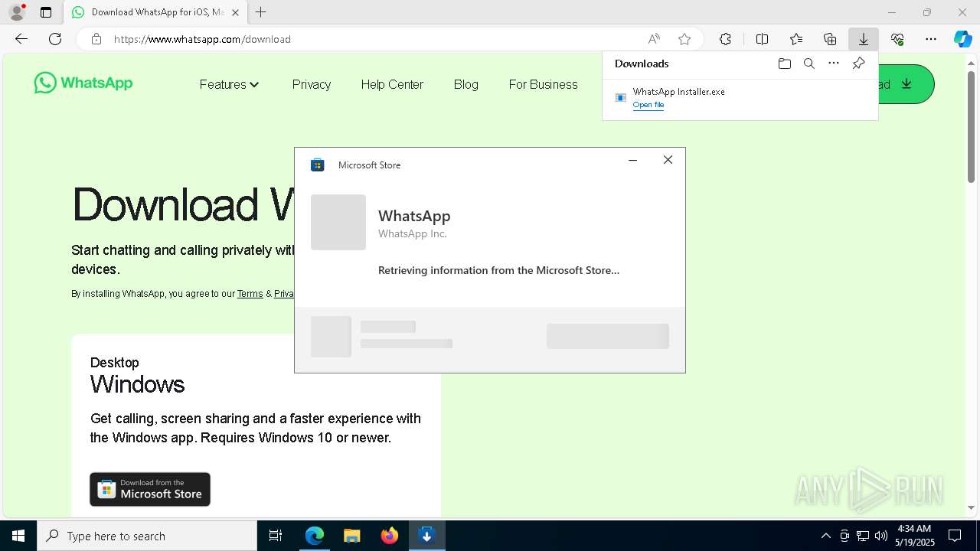View site information lock icon
The image size is (980, 551).
pyautogui.click(x=96, y=39)
